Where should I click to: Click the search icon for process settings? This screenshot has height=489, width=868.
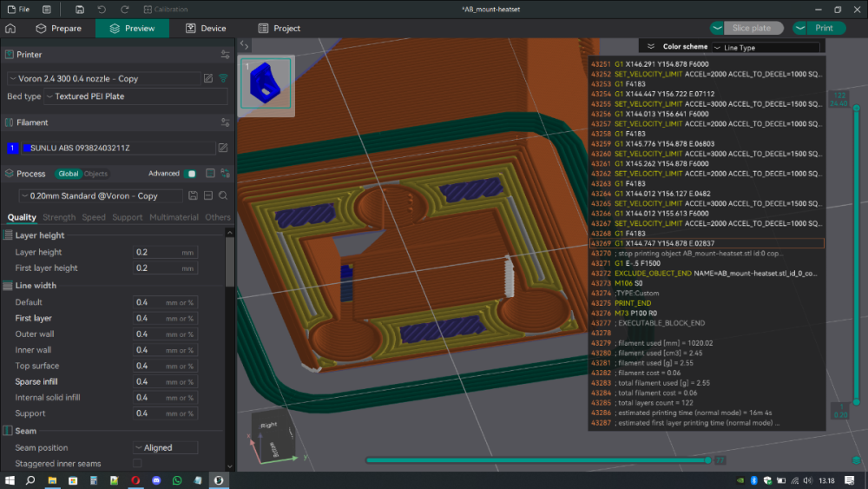[223, 195]
